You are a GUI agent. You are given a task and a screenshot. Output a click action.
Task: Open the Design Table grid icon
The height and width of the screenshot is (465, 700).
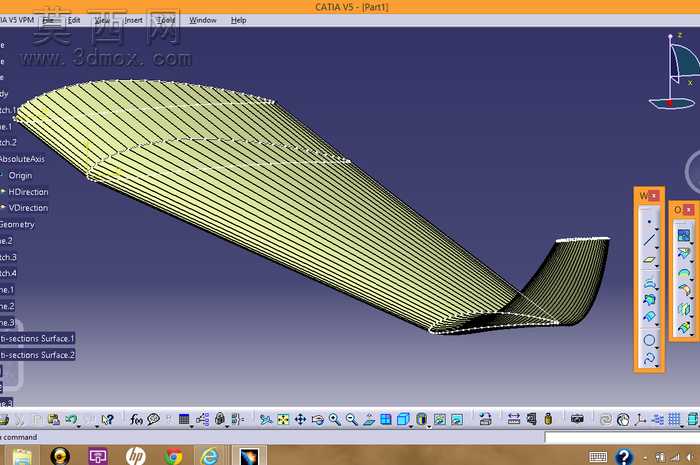184,419
